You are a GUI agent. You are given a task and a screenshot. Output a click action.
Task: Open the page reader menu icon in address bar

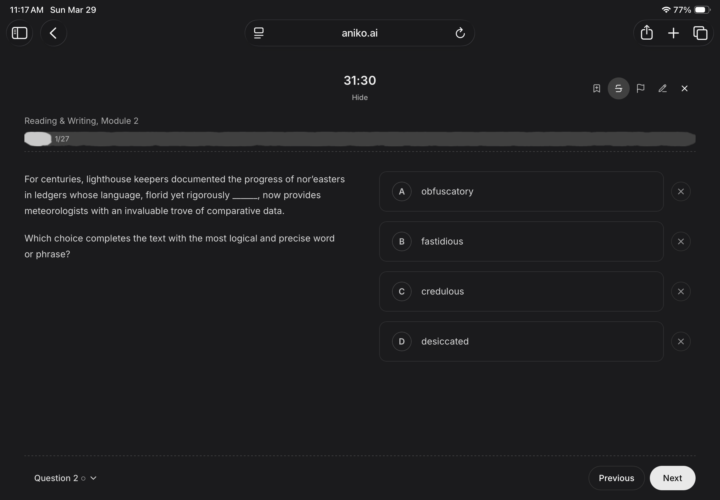(259, 33)
